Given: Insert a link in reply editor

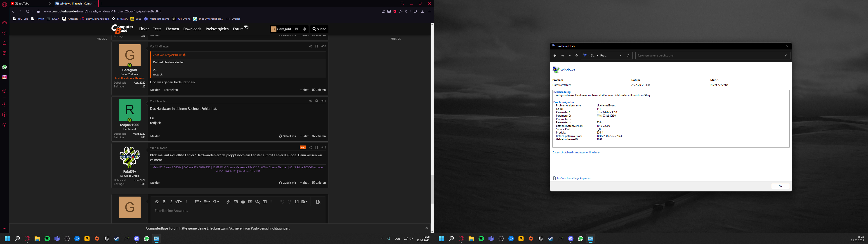Looking at the screenshot, I should 229,202.
